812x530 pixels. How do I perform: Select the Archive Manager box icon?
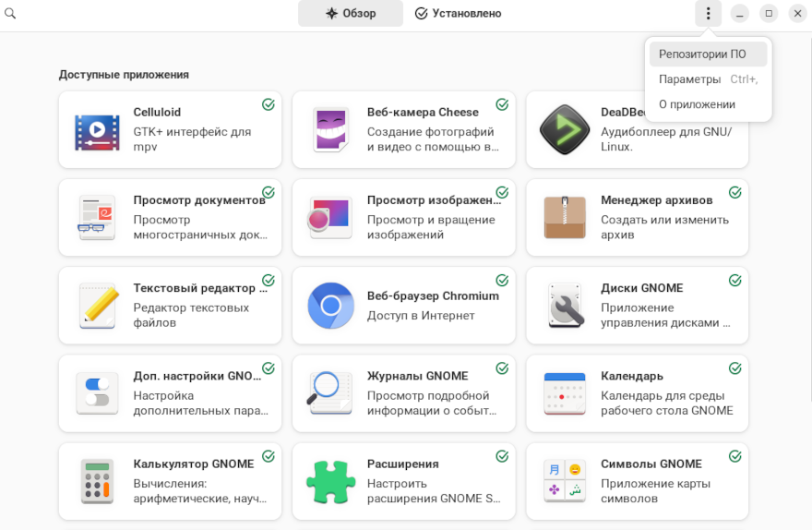564,218
